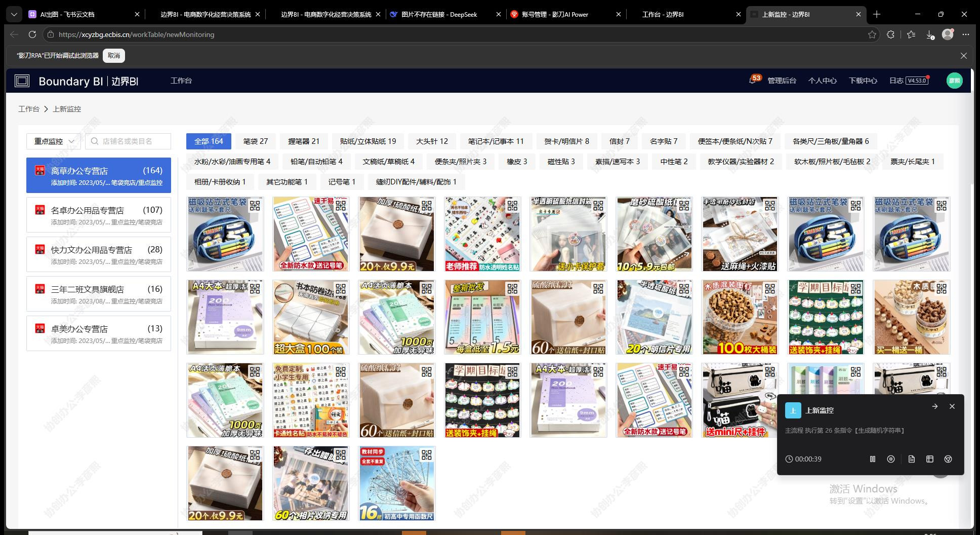The width and height of the screenshot is (980, 535).
Task: Filter by 橡皮 3 category
Action: click(517, 162)
